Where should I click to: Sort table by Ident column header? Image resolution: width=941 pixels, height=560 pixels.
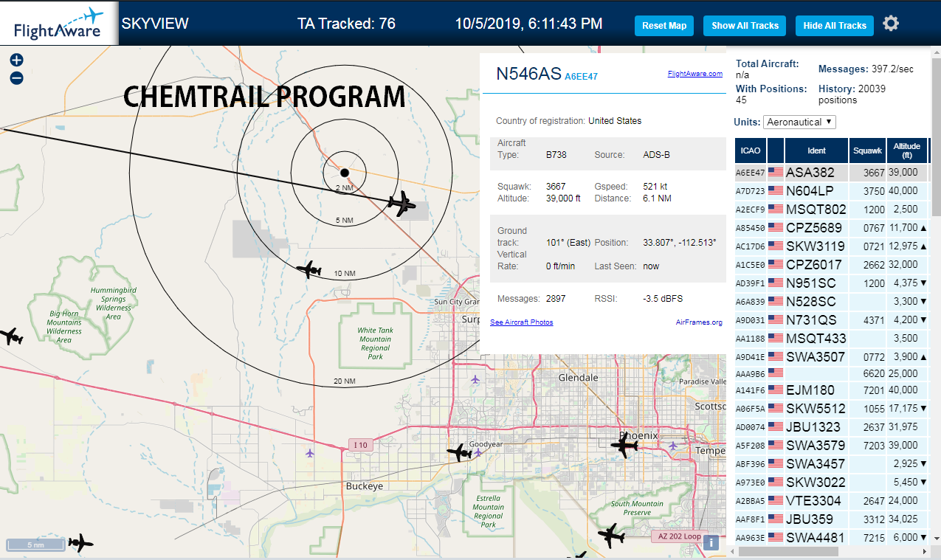[x=816, y=151]
